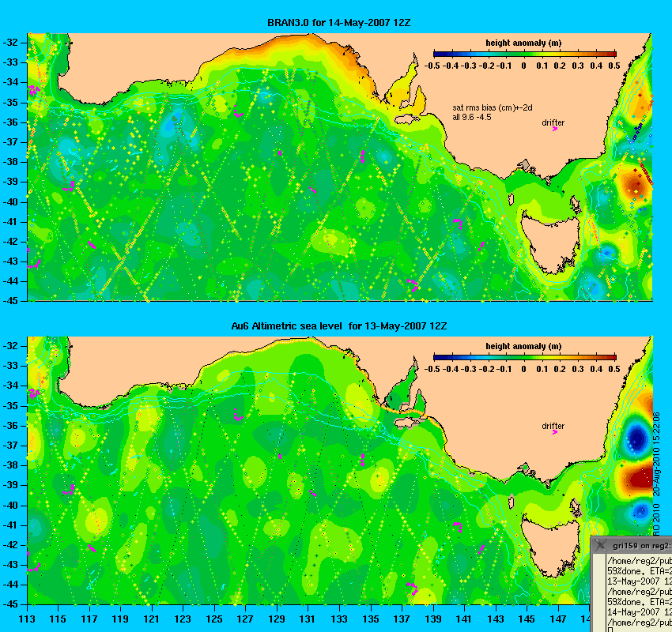Screen dimensions: 672x632
Task: Click 'height anomaly (m)' label in the BRAN3.0 plot
Action: [x=523, y=43]
